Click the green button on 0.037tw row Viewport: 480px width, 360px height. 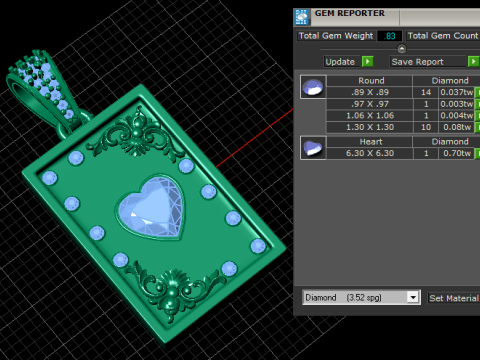[x=477, y=92]
